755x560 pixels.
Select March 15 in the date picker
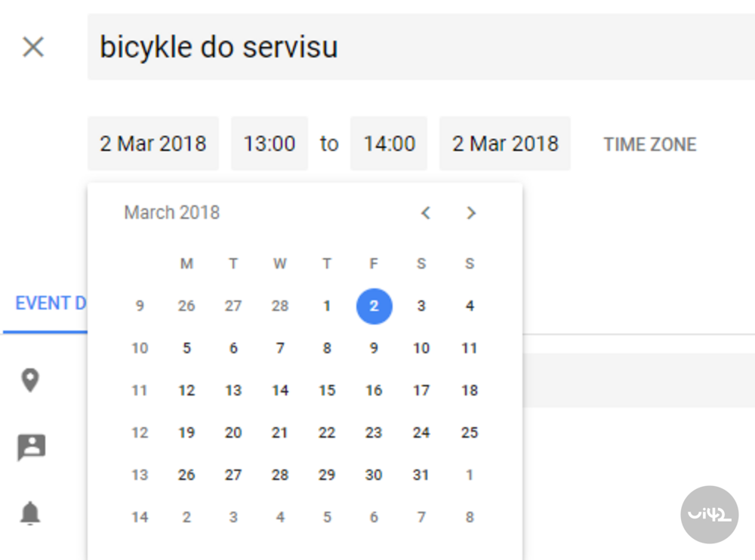(327, 390)
